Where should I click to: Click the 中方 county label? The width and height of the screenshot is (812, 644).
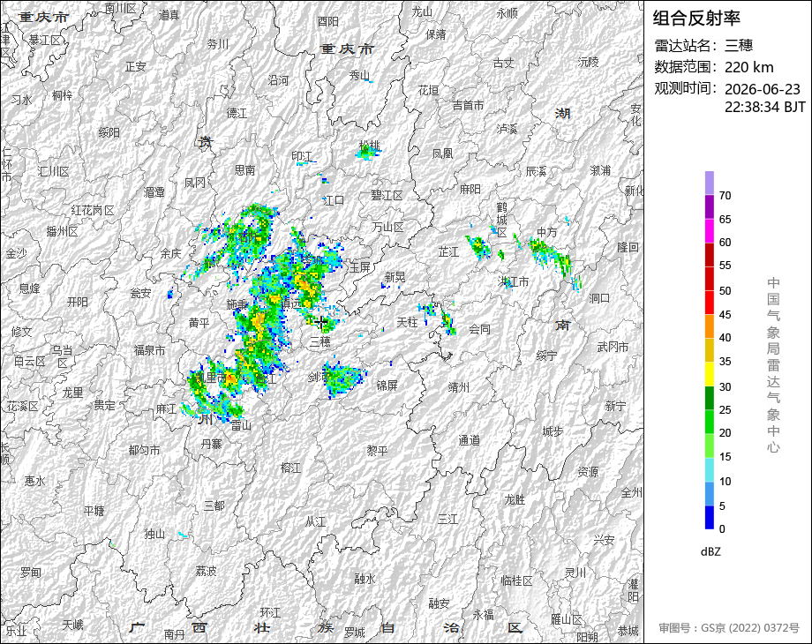pos(546,232)
